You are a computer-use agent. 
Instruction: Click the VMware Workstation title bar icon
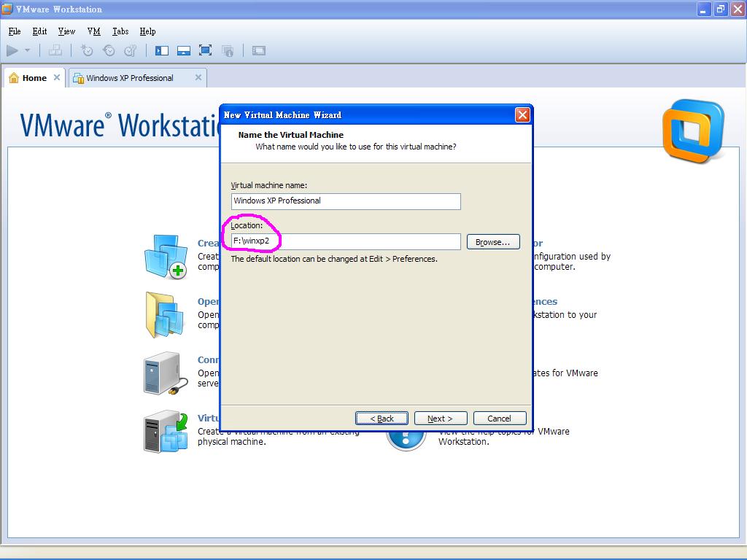pos(7,9)
